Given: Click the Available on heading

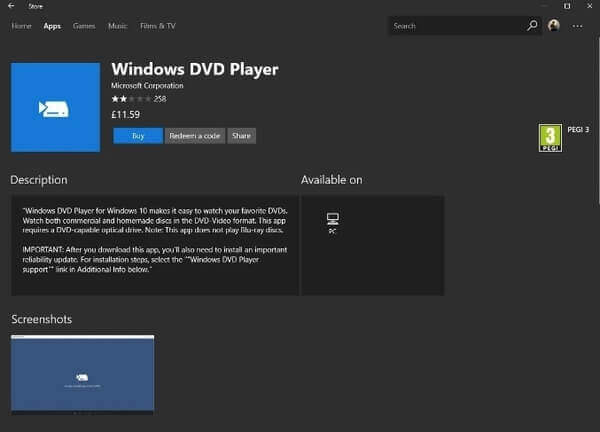Looking at the screenshot, I should click(x=331, y=180).
